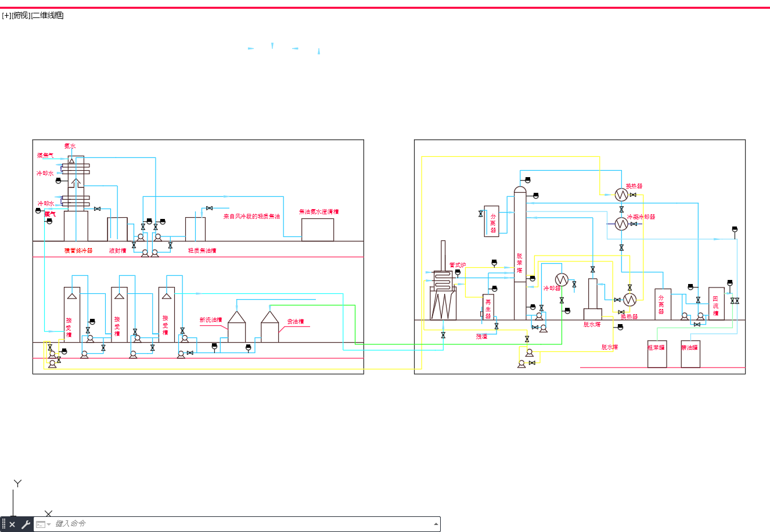Select text 来自风冷段的轻质焦油
This screenshot has width=770, height=532.
click(251, 217)
